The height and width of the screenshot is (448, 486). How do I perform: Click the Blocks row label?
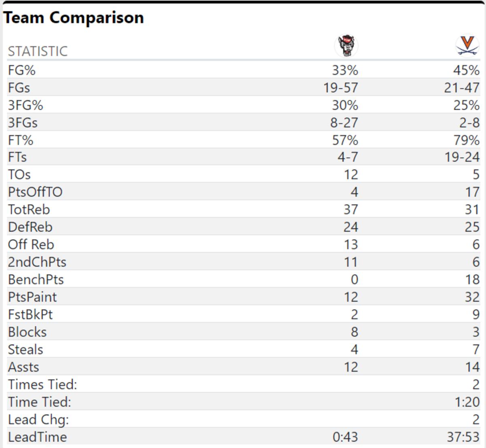click(x=27, y=332)
